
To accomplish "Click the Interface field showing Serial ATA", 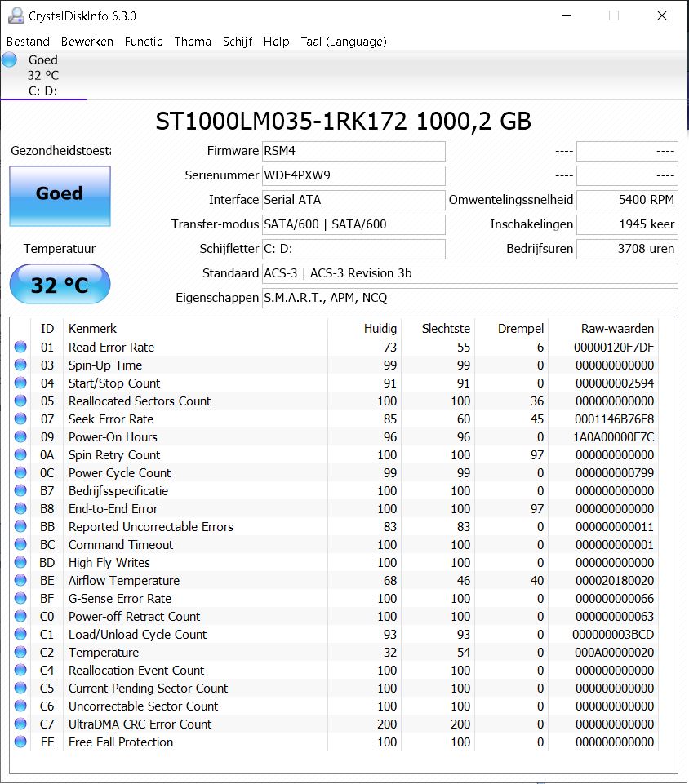I will click(x=353, y=200).
